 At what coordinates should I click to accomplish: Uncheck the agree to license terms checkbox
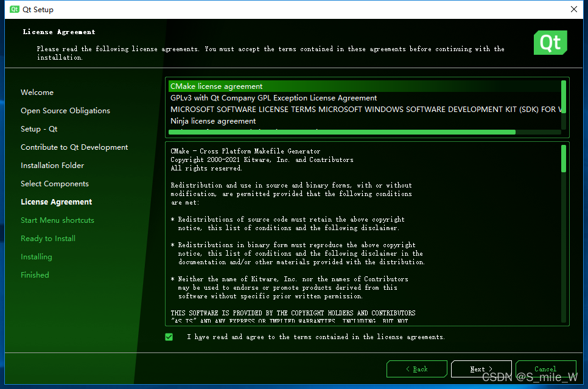click(169, 337)
